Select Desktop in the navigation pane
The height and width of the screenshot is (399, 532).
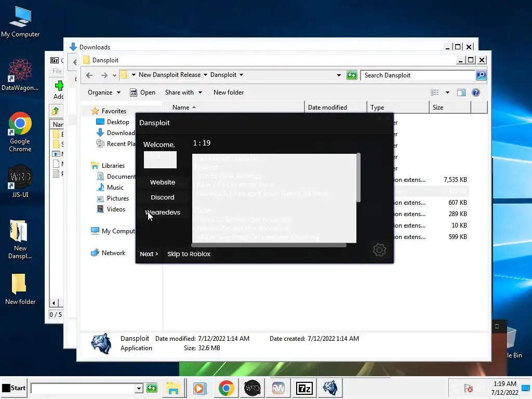click(118, 122)
